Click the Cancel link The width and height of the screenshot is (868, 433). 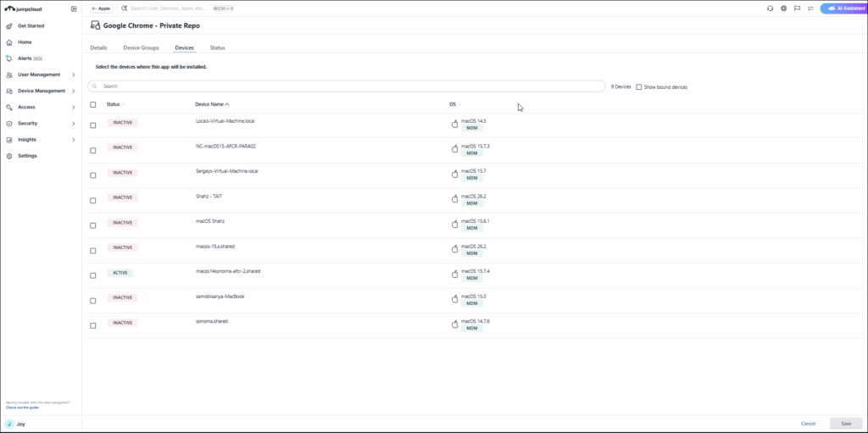tap(808, 423)
